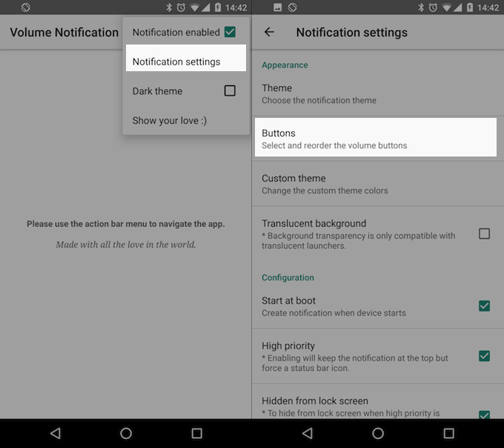Uncheck the Notification enabled checkbox
This screenshot has width=504, height=448.
pos(230,32)
